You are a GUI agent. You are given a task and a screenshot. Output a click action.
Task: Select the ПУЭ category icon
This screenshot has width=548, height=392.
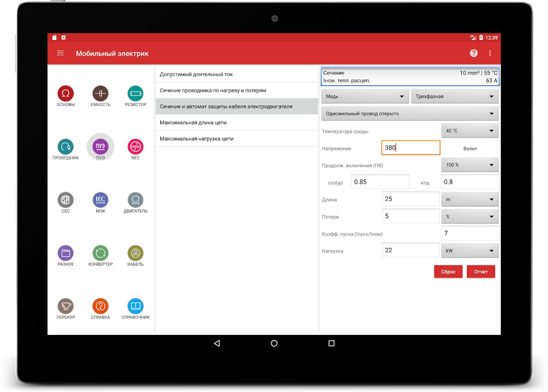(101, 147)
